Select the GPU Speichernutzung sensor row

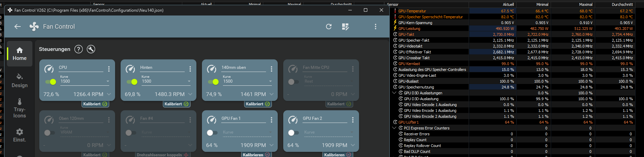pos(513,87)
